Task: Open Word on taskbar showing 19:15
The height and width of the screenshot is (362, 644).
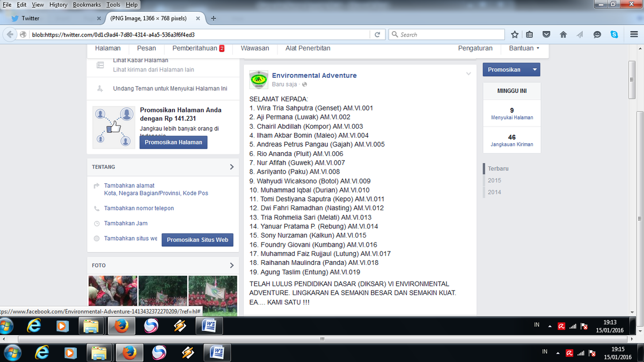Action: click(x=217, y=352)
